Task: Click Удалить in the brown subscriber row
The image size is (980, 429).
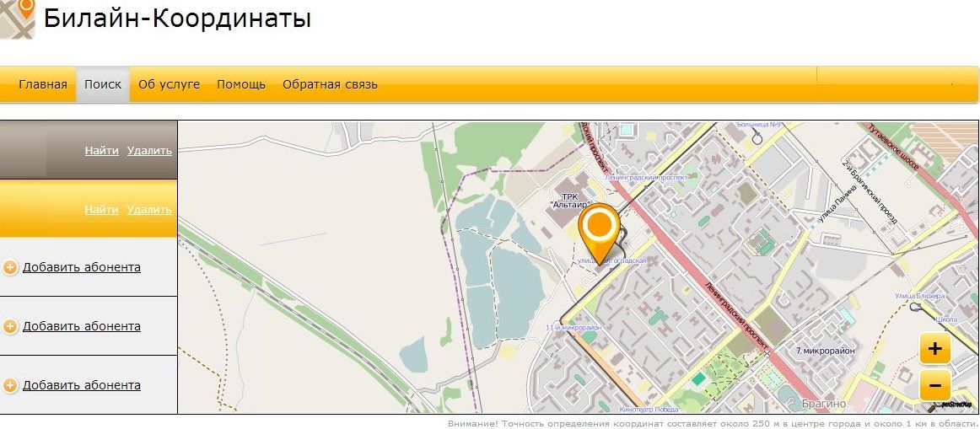Action: tap(149, 151)
